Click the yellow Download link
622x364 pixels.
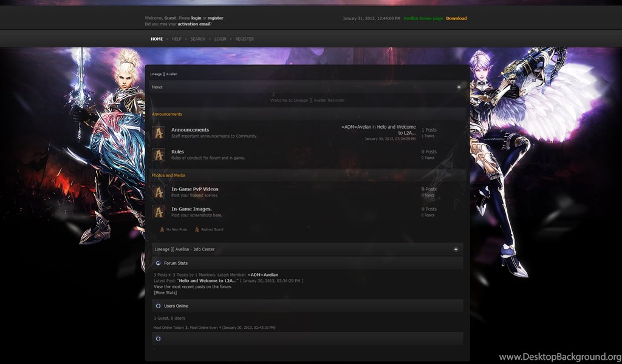[x=456, y=18]
